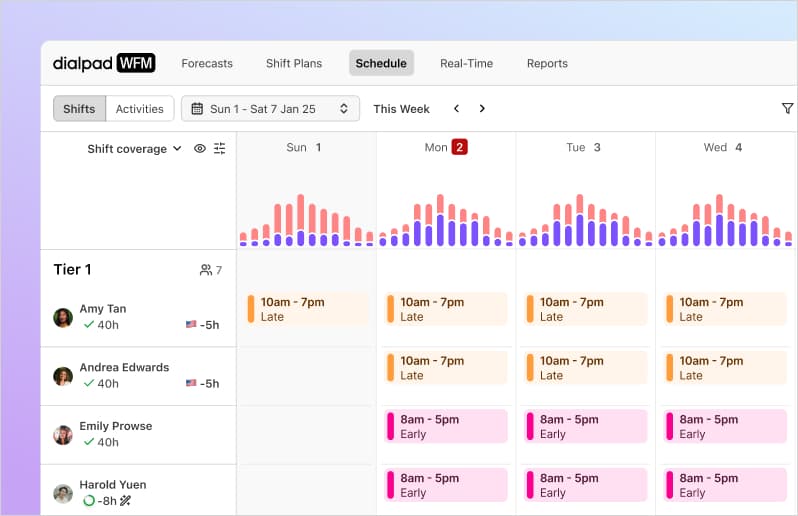Go to previous week arrow

tap(457, 108)
